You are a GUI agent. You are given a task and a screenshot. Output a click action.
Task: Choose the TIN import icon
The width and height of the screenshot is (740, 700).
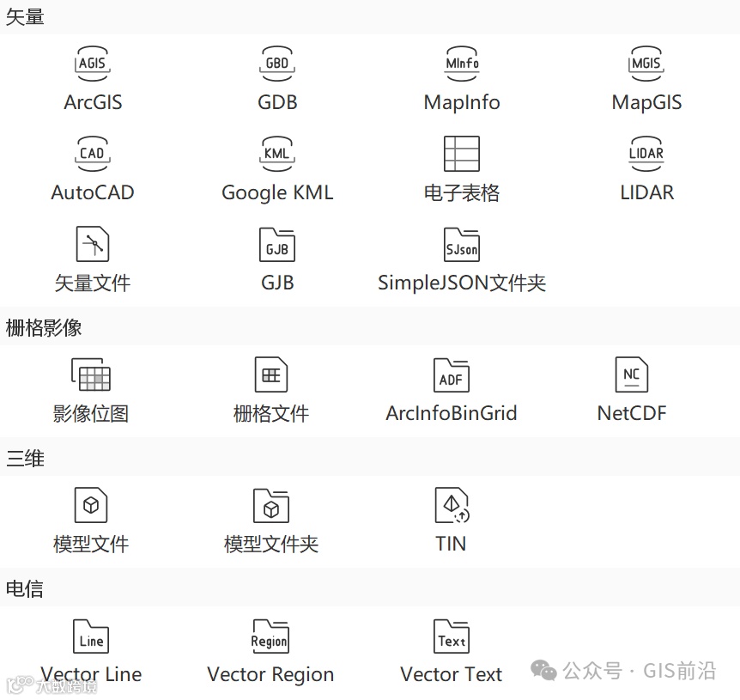tap(452, 505)
